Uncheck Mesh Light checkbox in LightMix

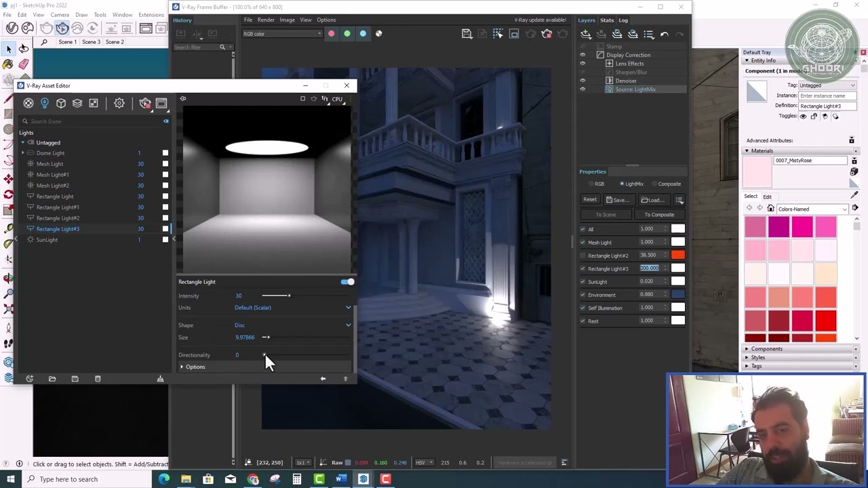[x=583, y=242]
